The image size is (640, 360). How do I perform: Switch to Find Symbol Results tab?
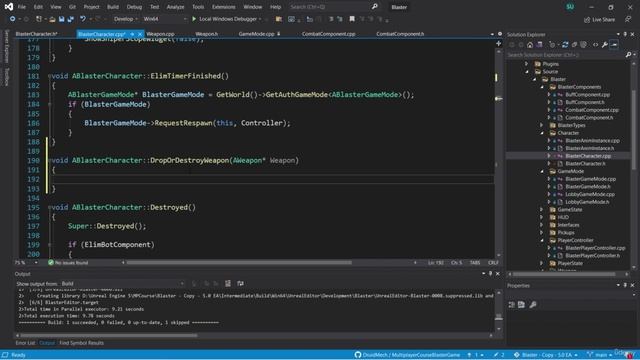click(81, 343)
